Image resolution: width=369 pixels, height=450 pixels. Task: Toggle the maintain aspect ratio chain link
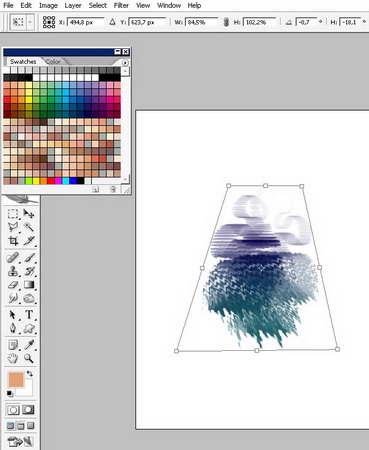[x=226, y=22]
